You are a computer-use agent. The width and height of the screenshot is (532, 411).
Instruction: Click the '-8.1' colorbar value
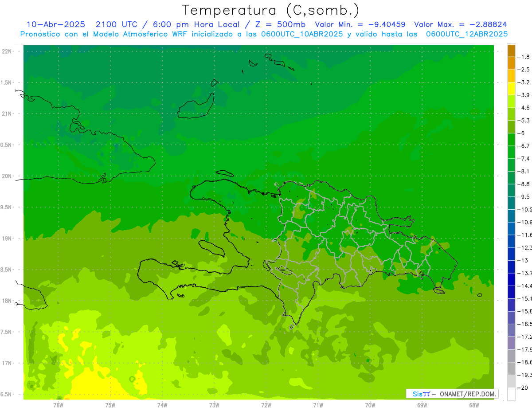coord(524,171)
